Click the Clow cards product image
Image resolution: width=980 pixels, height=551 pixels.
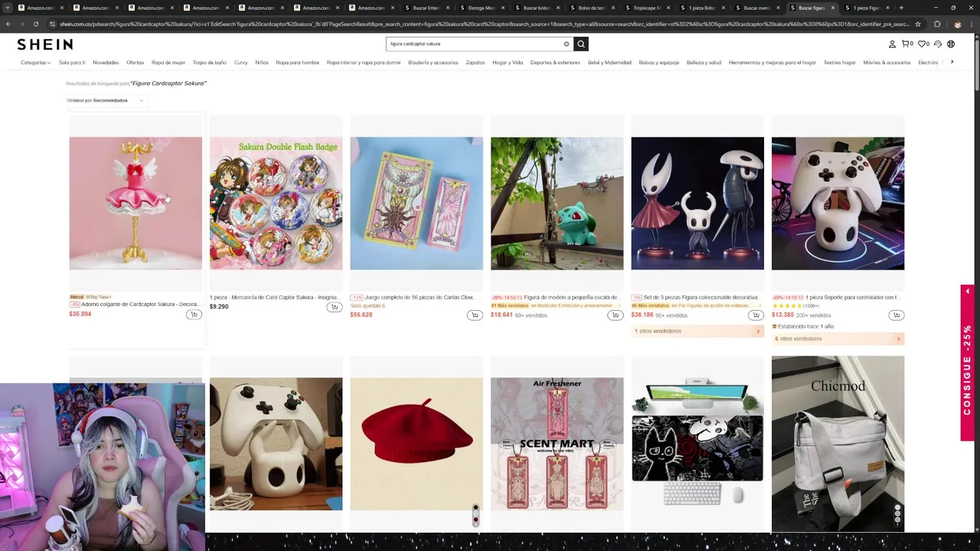(416, 204)
